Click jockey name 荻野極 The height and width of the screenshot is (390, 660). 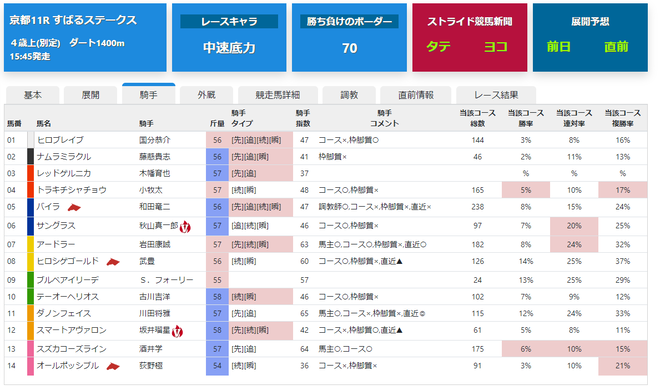pos(151,366)
